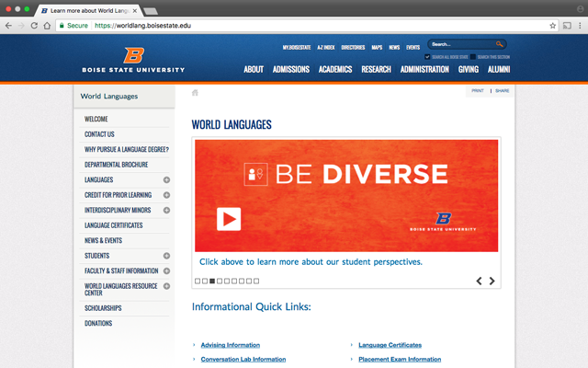
Task: Select the last slideshow indicator square
Action: (256, 281)
